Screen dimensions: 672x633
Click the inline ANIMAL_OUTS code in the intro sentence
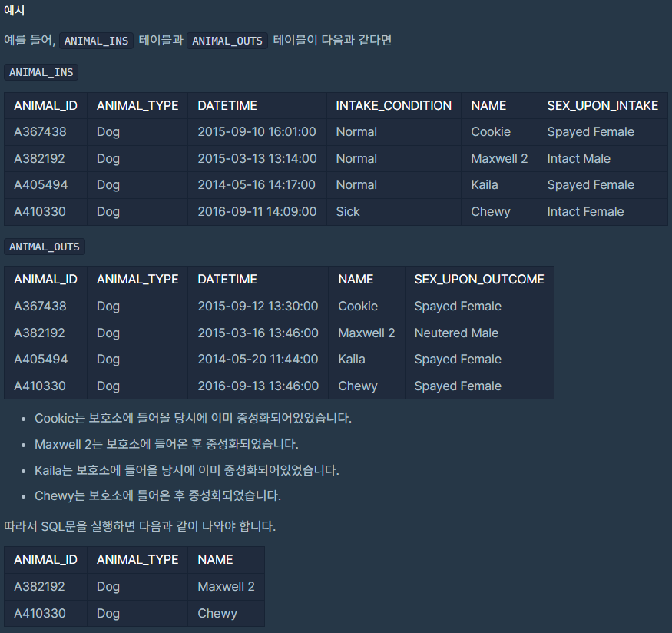click(227, 40)
